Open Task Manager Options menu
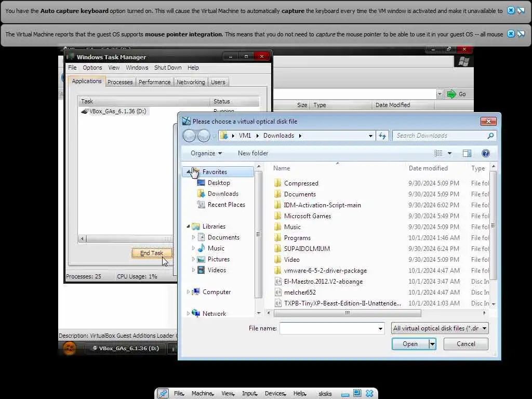Viewport: 532px width, 399px height. point(92,68)
